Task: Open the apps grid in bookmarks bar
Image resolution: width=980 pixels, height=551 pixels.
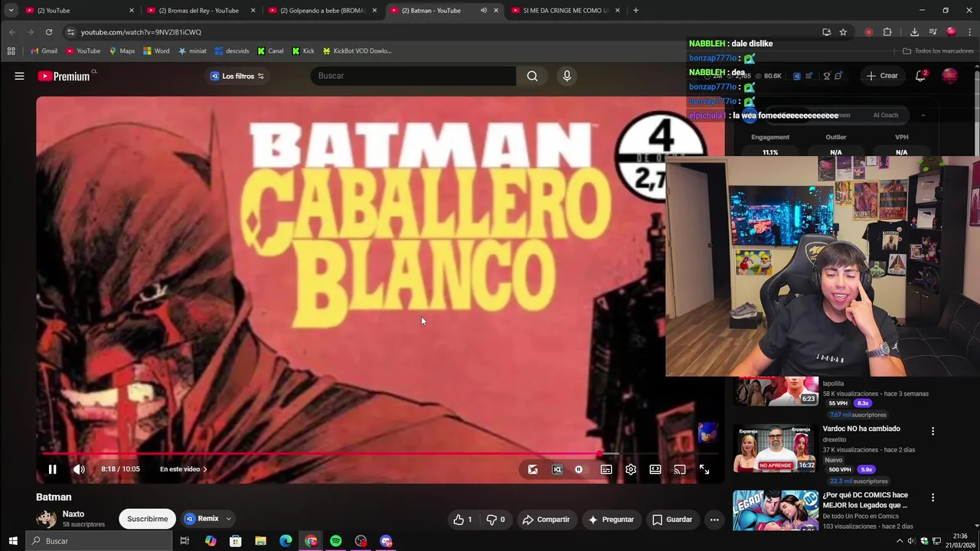Action: (x=11, y=51)
